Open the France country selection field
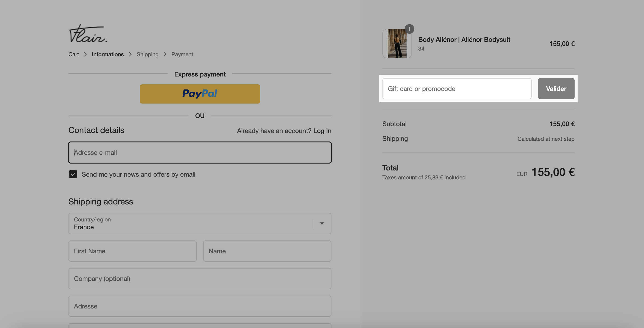The image size is (644, 328). click(x=200, y=223)
